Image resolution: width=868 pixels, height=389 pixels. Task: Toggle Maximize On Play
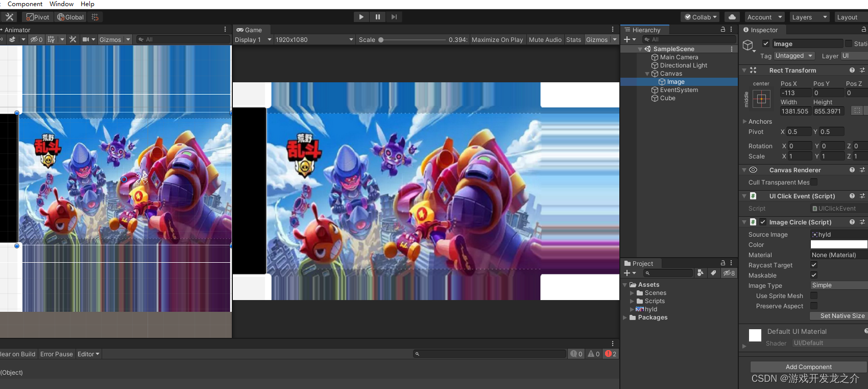coord(497,39)
